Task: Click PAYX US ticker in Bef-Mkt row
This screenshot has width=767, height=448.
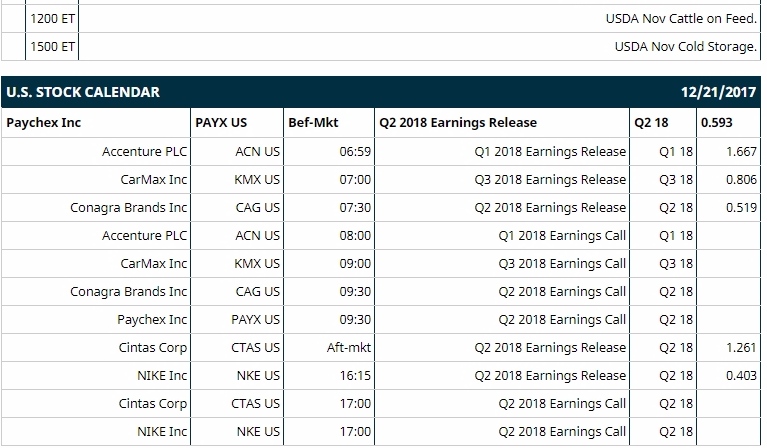Action: (x=221, y=123)
